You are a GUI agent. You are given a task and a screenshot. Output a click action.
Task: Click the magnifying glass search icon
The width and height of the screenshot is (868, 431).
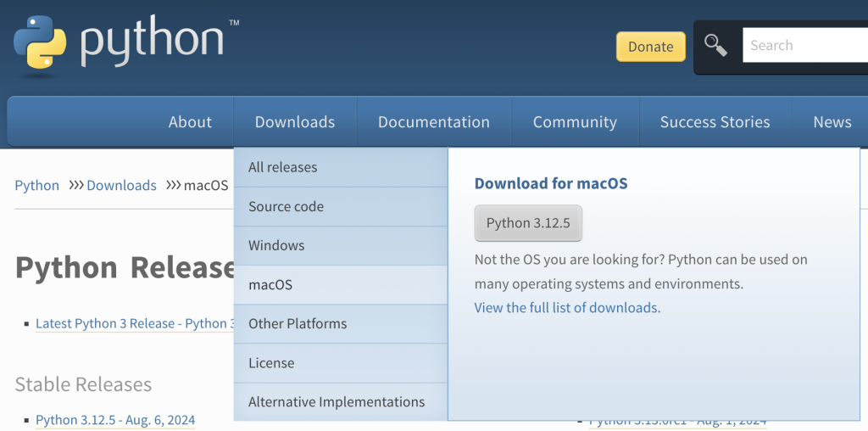716,46
